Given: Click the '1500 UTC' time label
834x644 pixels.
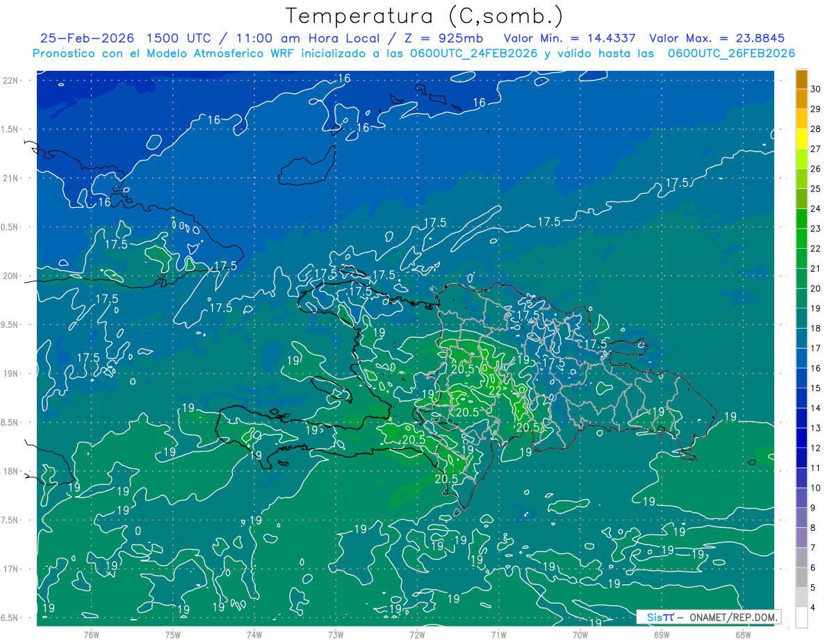Looking at the screenshot, I should tap(177, 38).
